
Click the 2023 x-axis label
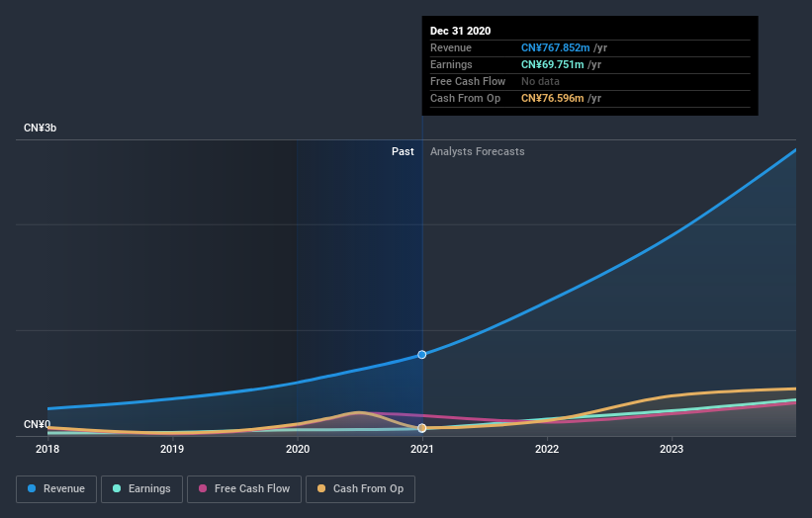[672, 449]
